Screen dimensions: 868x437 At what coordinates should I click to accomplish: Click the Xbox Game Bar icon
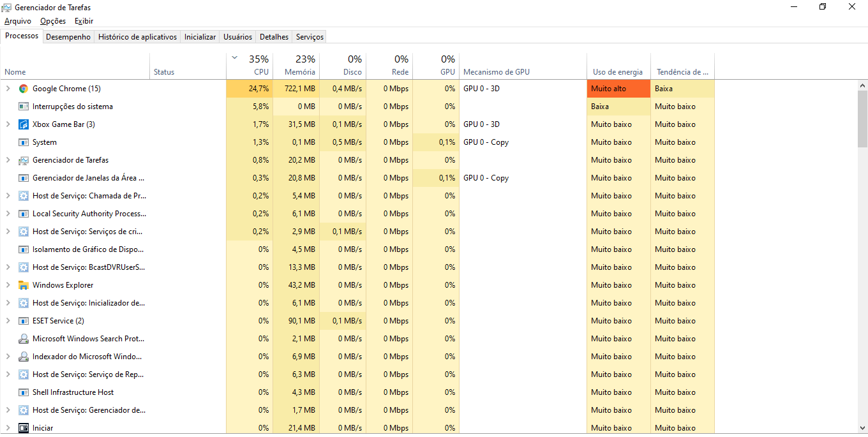tap(24, 124)
